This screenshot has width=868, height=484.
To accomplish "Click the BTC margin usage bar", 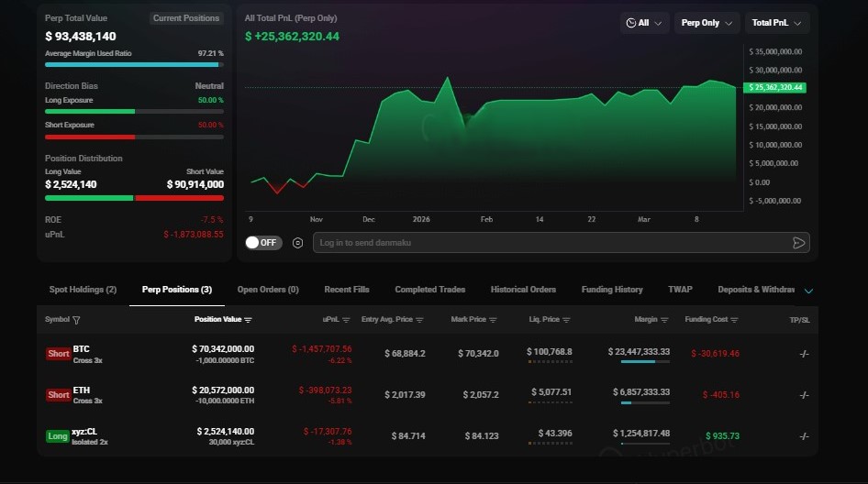I will [645, 362].
